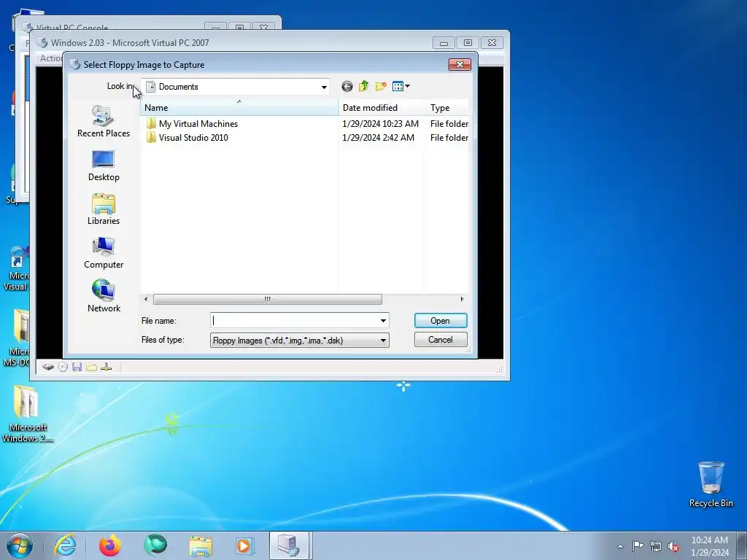Open Recent Places in sidebar

[104, 122]
